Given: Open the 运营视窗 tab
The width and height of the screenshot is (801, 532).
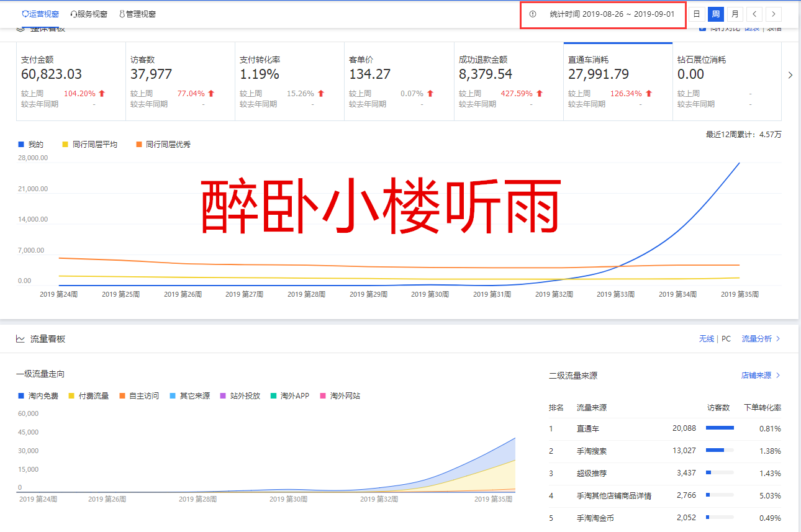Looking at the screenshot, I should [x=40, y=14].
